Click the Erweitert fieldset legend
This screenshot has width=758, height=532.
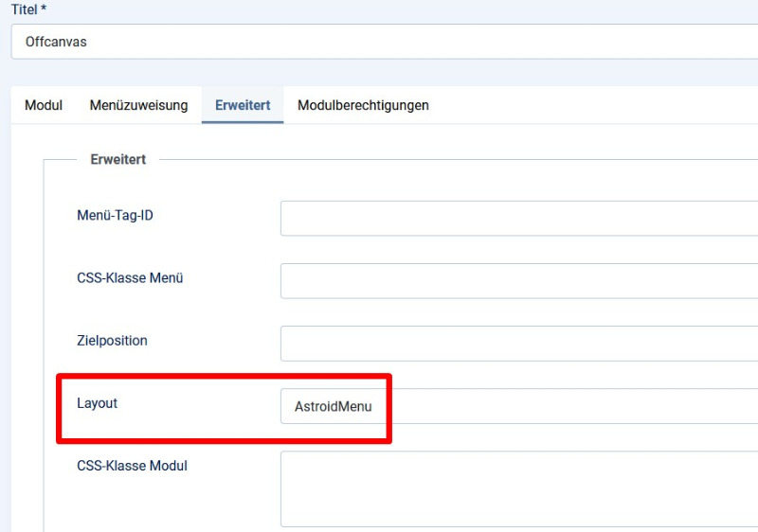[x=117, y=159]
